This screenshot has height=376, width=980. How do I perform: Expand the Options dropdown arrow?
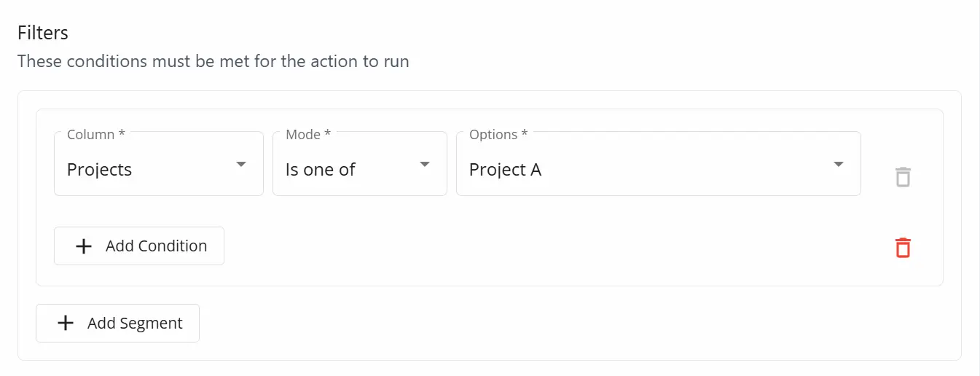coord(839,165)
